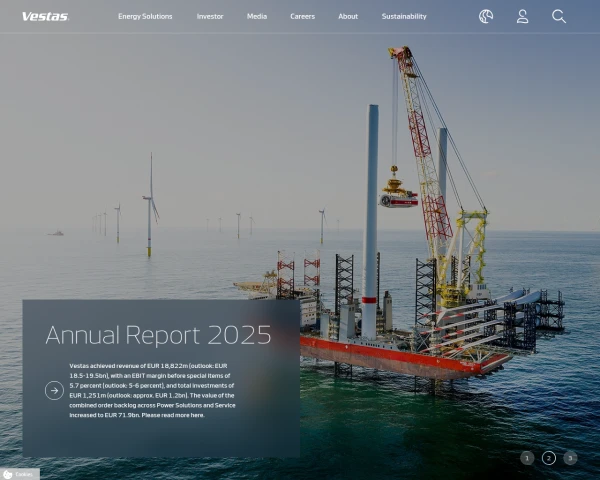Viewport: 600px width, 480px height.
Task: Go to the Careers section
Action: click(x=302, y=17)
